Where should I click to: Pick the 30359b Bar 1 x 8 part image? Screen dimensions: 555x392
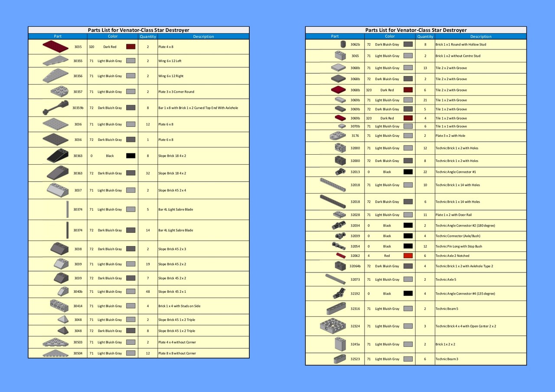(x=55, y=107)
